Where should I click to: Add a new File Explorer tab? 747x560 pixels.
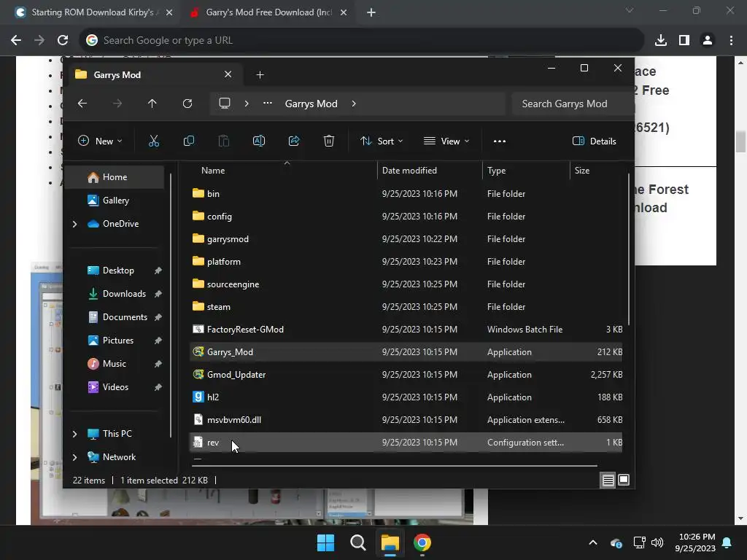(x=260, y=75)
